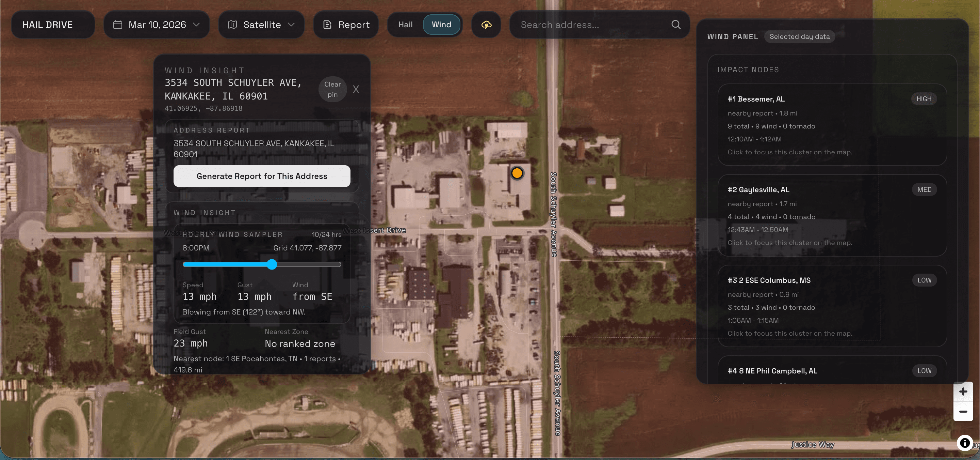Click the document icon on the Report button
The image size is (980, 460).
tap(327, 25)
